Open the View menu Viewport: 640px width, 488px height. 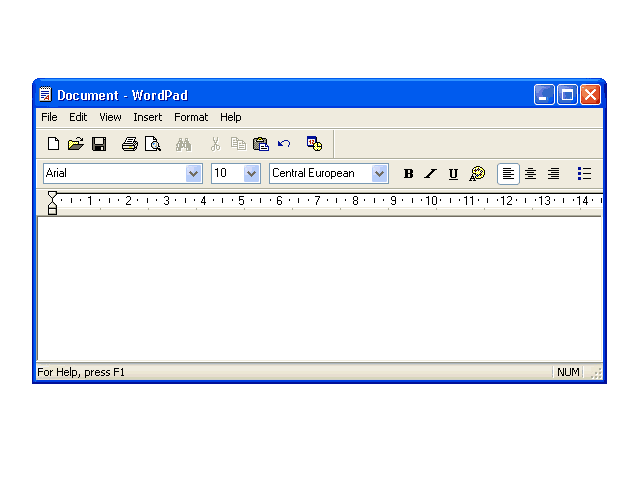pos(110,118)
